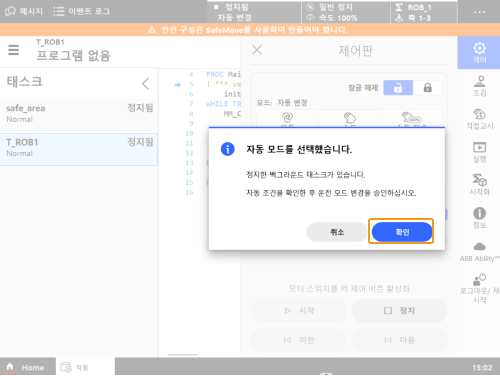Open the 실행 execution panel
This screenshot has height=376, width=500.
point(479,152)
